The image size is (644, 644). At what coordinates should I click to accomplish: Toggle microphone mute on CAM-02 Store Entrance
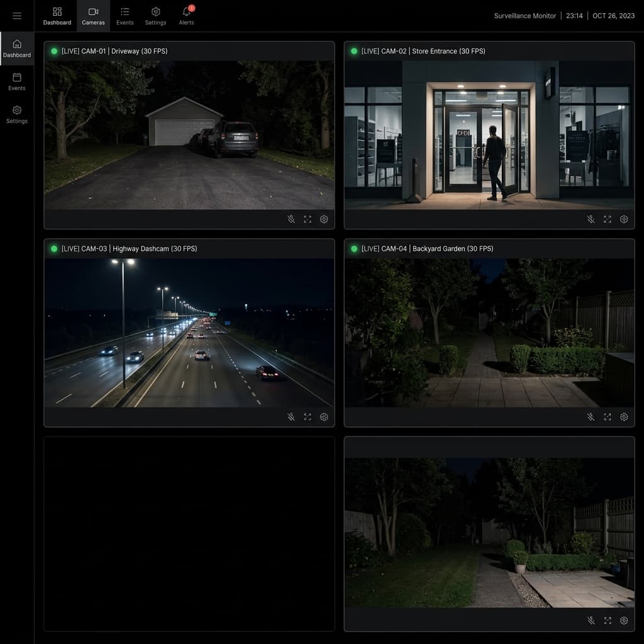(591, 219)
